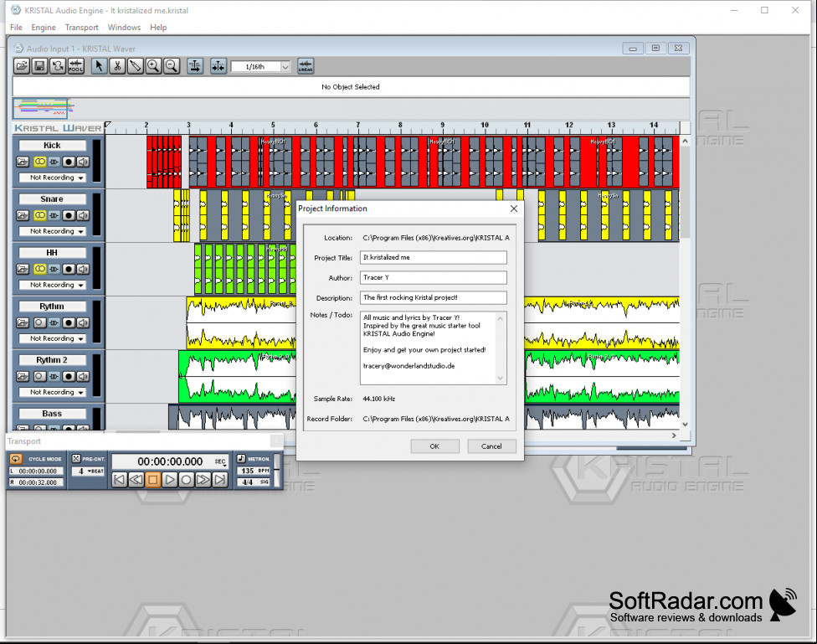Click the Kick track name label
Screen dimensions: 817x644
tap(52, 146)
